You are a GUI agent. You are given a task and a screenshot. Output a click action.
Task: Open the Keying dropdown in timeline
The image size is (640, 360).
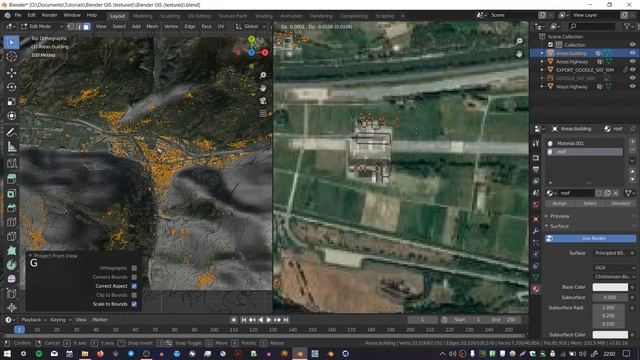(60, 320)
